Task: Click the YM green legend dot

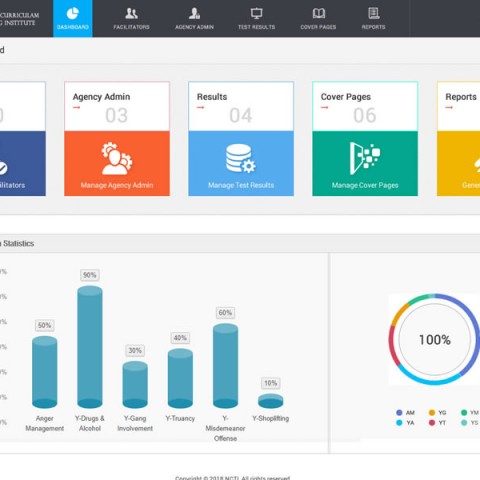Action: point(464,413)
